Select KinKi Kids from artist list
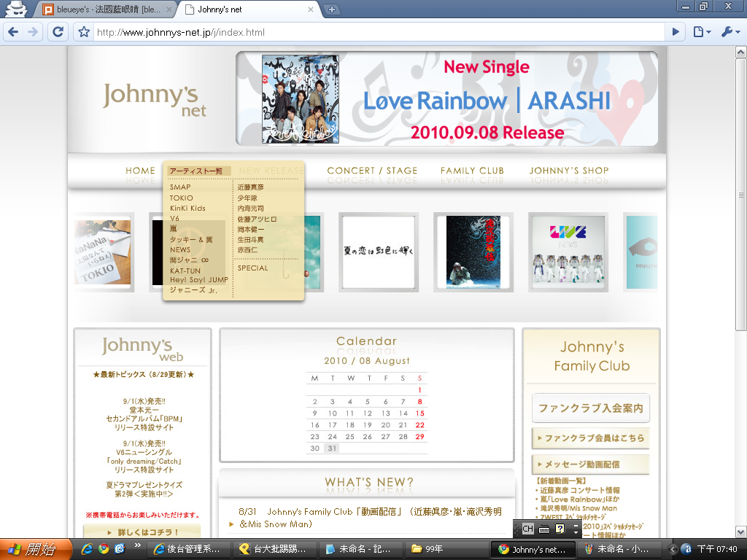 [x=187, y=208]
